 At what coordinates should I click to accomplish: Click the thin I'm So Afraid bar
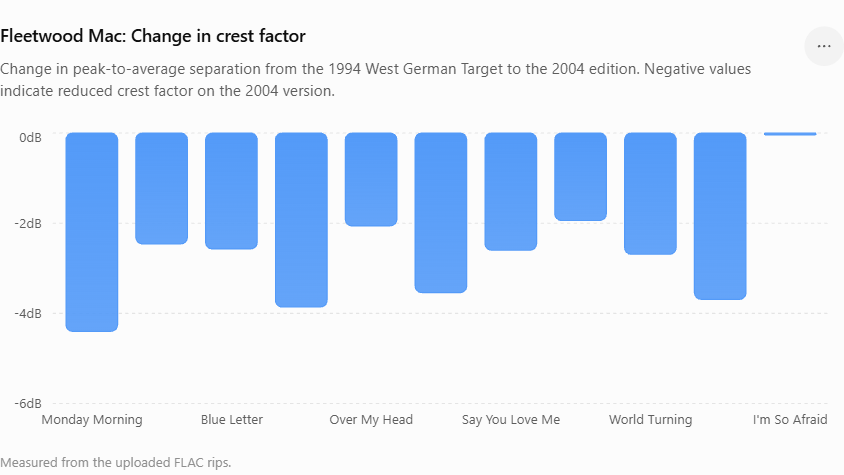(x=790, y=134)
